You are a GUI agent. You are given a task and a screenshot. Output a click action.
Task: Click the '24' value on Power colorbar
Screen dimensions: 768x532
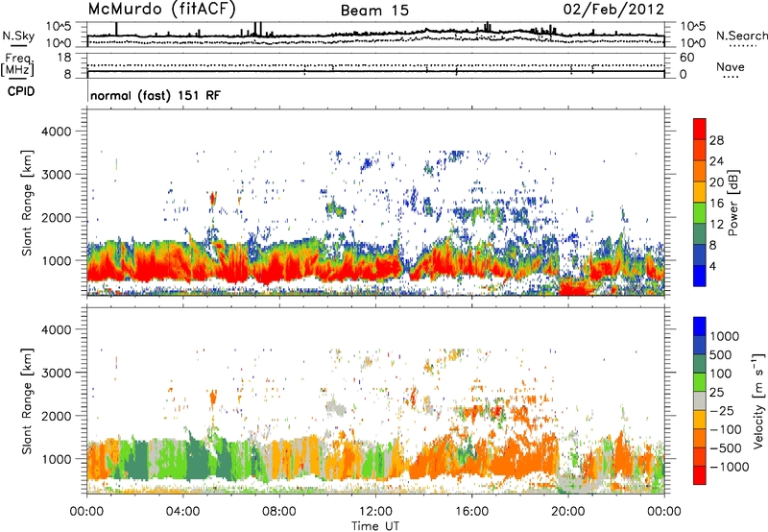click(716, 161)
